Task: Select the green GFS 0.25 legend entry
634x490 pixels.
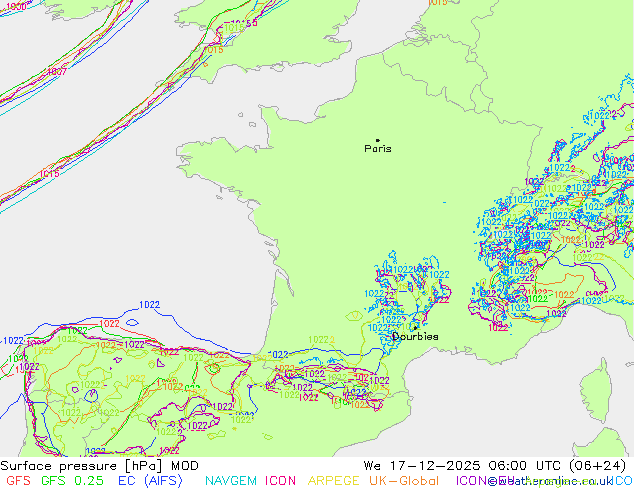Action: (72, 481)
